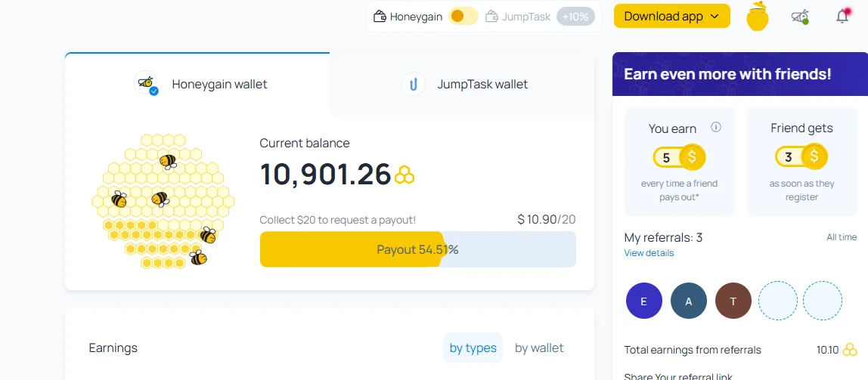Switch to the JumpTask wallet tab

coord(462,84)
